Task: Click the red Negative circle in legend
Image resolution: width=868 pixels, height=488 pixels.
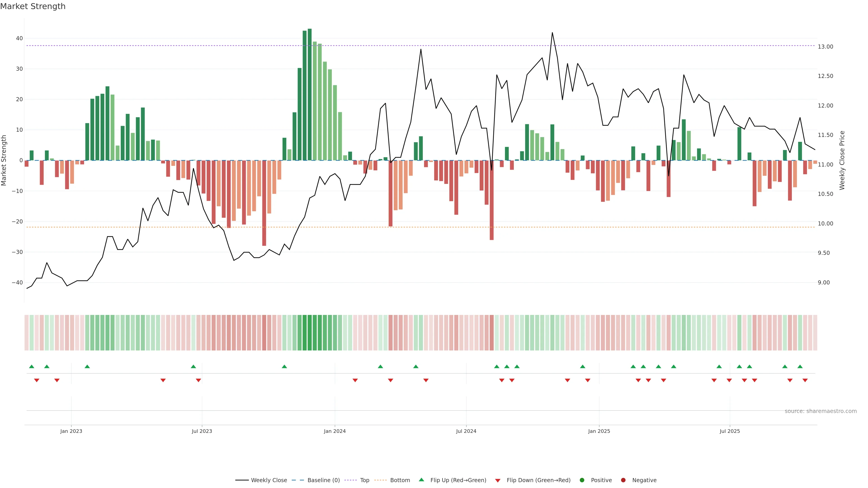Action: 623,480
